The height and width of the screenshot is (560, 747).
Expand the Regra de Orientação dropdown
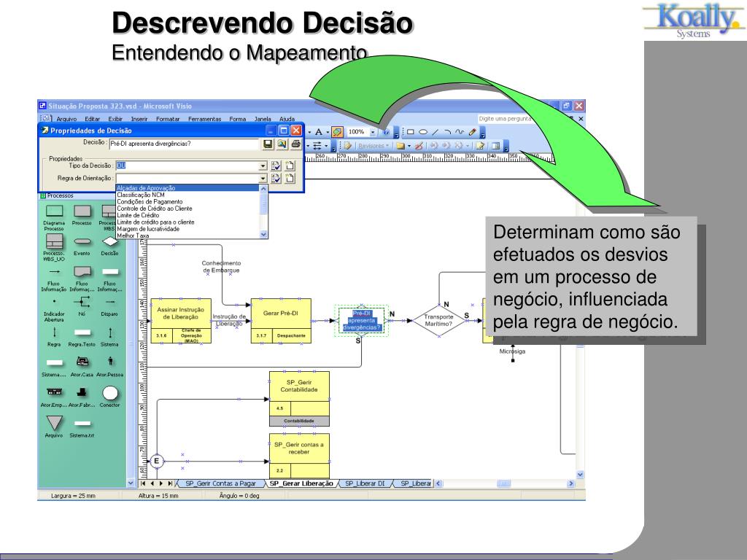[263, 178]
